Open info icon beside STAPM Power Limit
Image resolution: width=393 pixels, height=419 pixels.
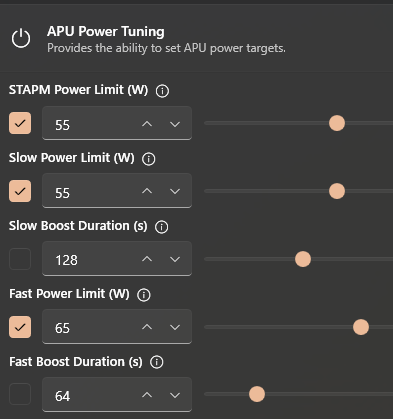coord(162,91)
